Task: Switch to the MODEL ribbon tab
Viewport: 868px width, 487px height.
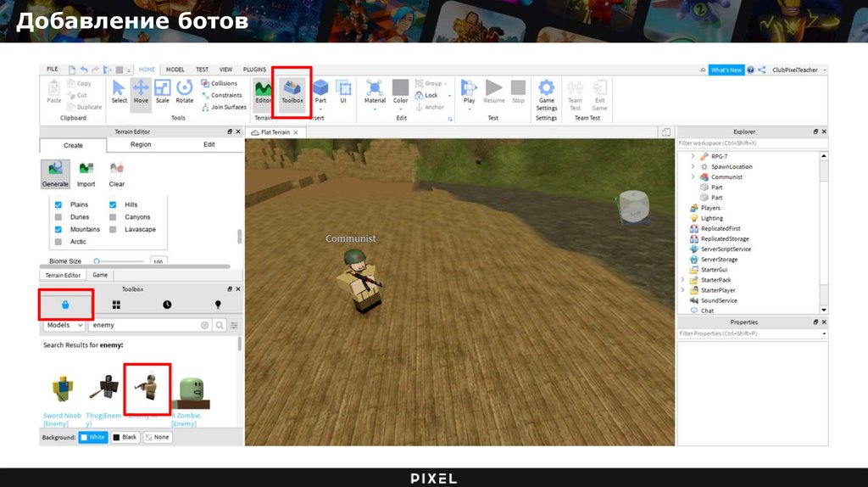Action: click(175, 70)
